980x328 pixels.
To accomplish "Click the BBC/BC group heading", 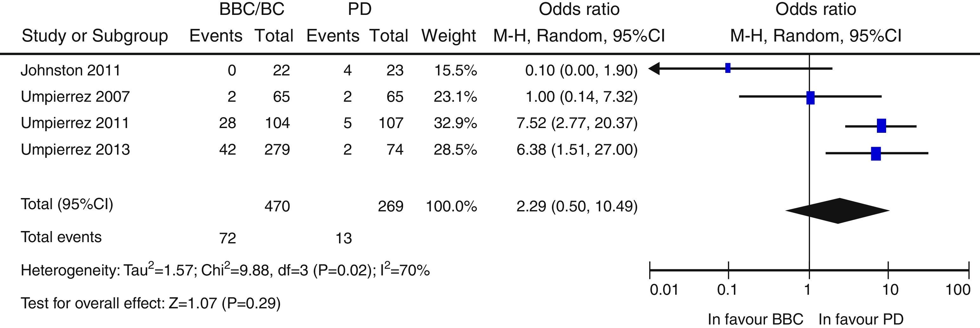I will [252, 9].
